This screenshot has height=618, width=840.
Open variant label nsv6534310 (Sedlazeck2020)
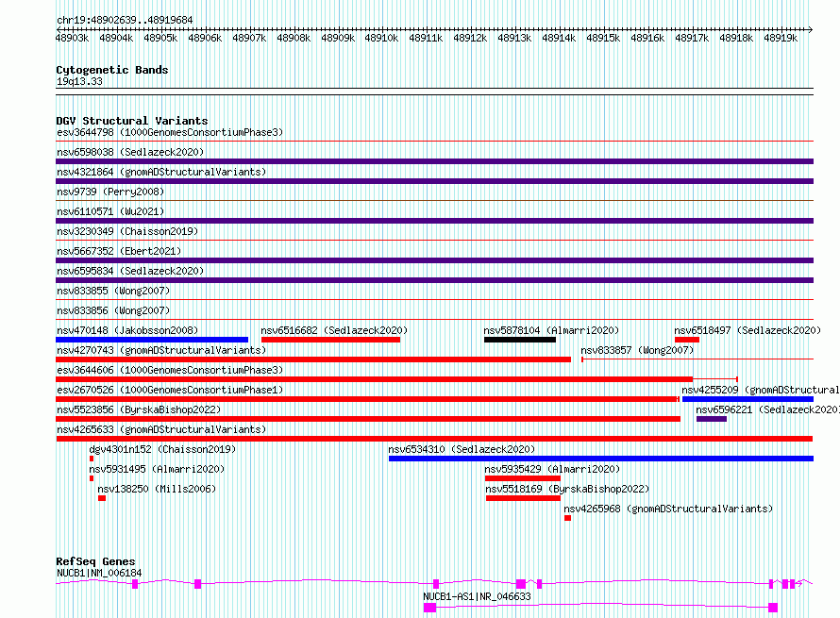pyautogui.click(x=462, y=449)
